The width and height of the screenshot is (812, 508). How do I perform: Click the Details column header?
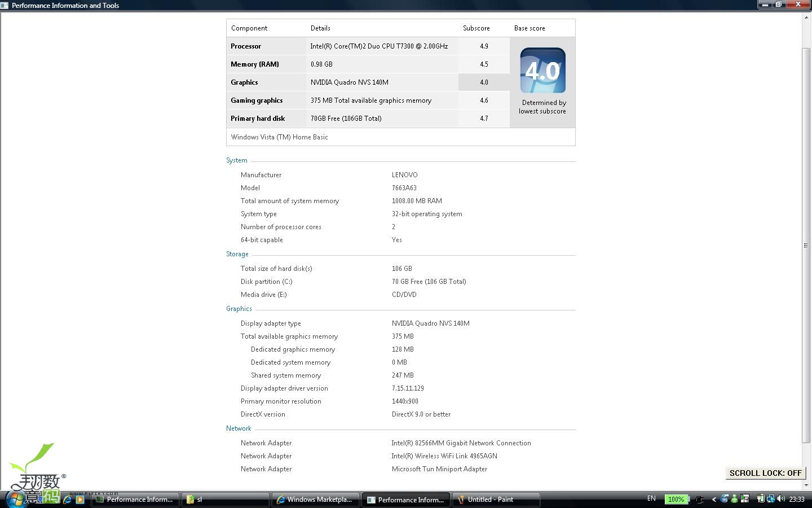(x=320, y=28)
